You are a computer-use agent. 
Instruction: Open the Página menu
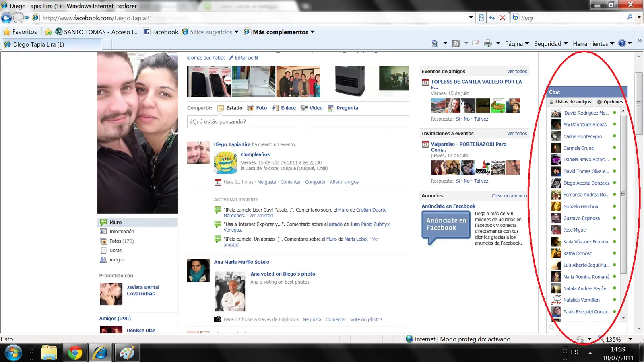click(517, 43)
